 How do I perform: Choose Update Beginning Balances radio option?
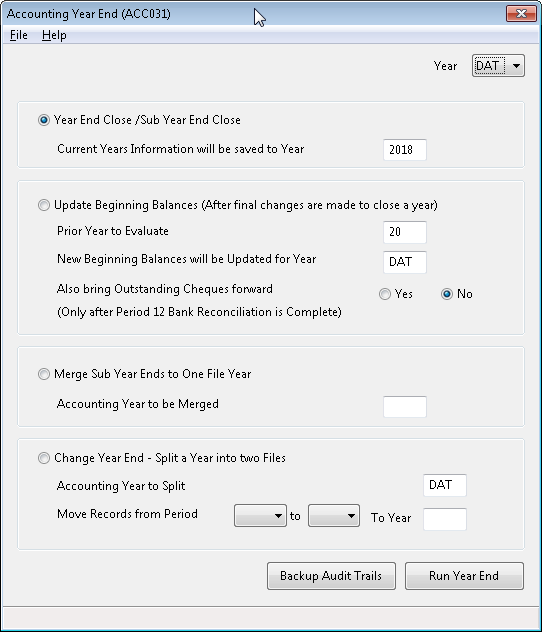[44, 205]
